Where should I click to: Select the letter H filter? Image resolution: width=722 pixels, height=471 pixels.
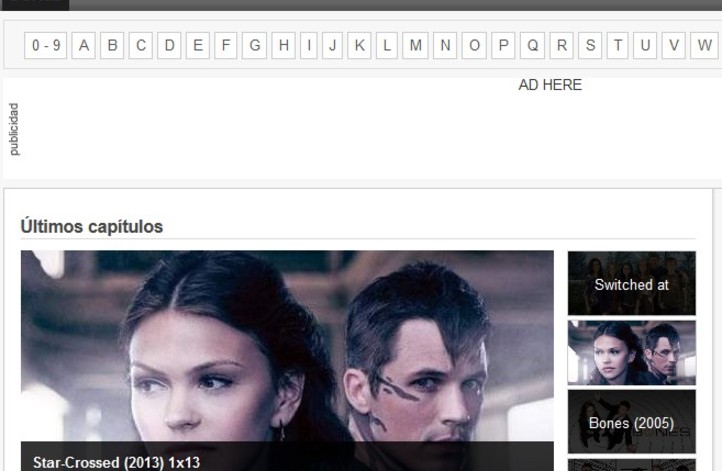click(x=284, y=45)
